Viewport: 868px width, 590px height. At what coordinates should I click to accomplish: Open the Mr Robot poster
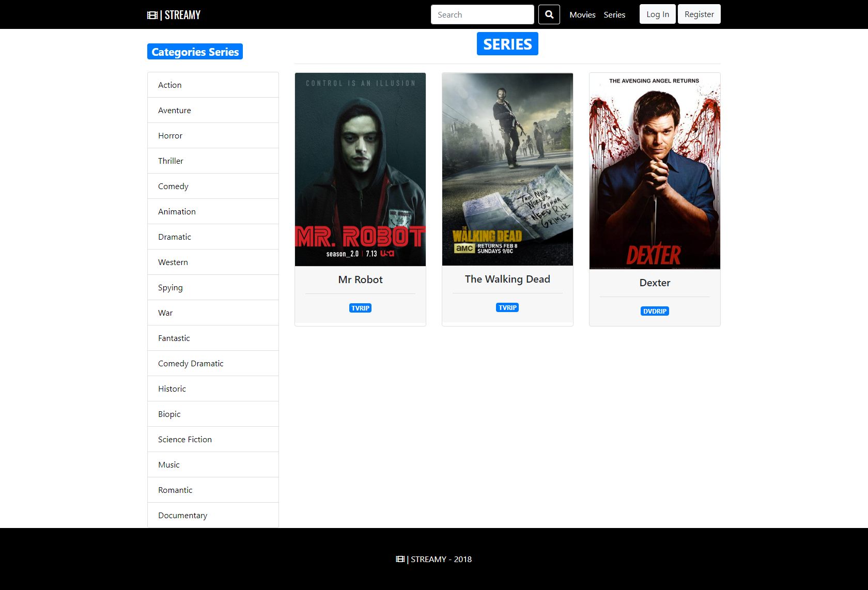point(360,169)
